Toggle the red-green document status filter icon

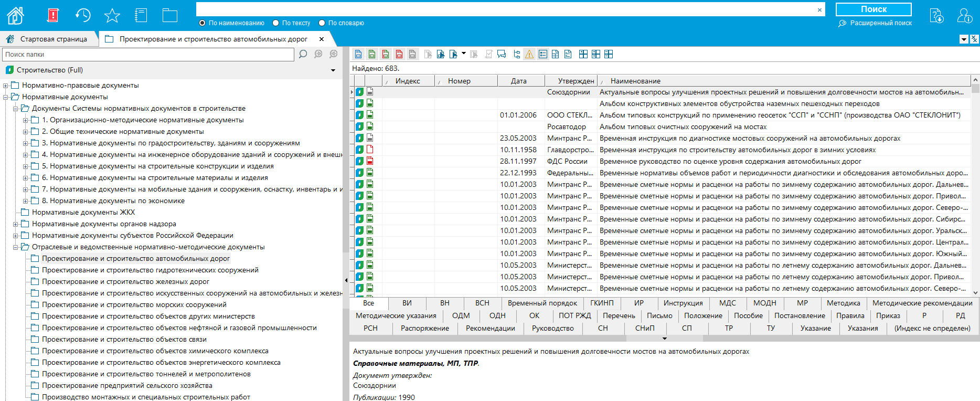(386, 54)
